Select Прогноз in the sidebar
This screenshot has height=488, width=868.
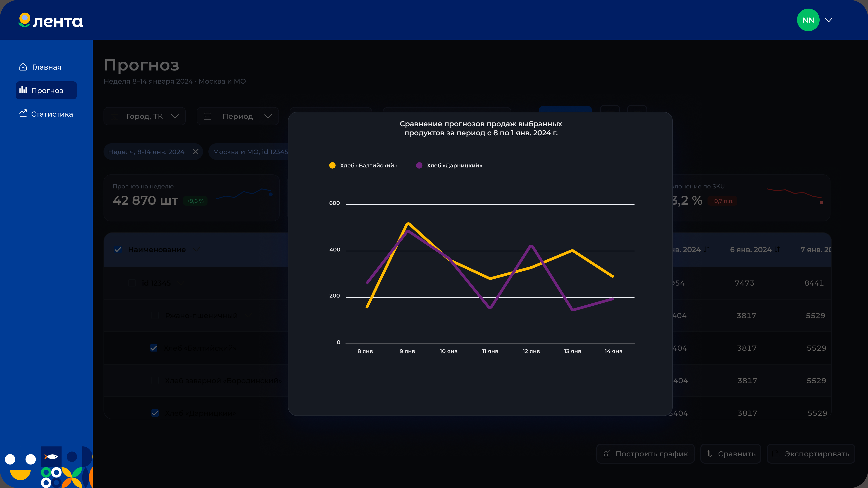tap(46, 90)
